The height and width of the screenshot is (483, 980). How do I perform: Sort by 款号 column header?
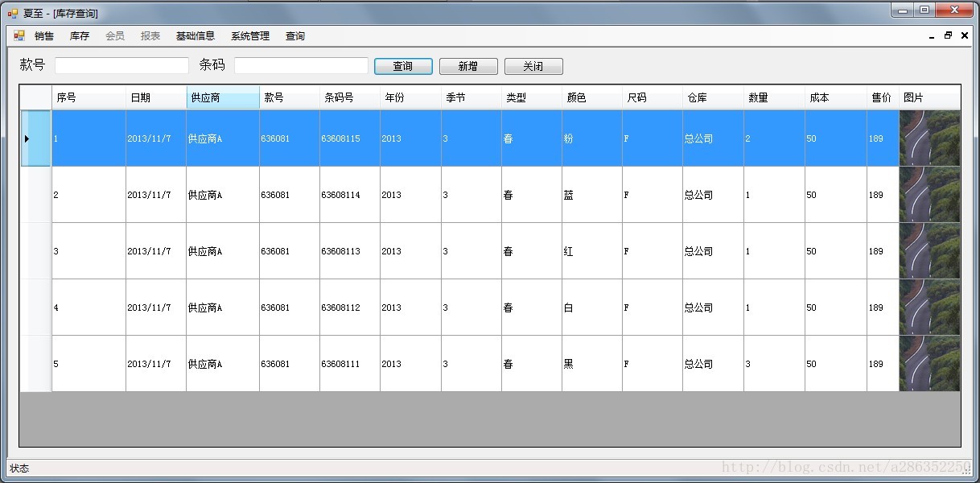[290, 97]
